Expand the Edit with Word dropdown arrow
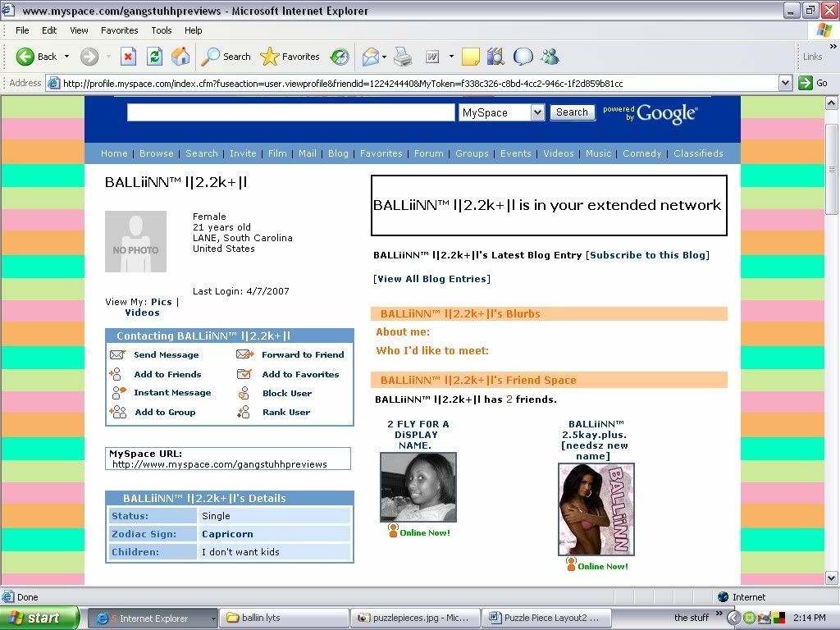This screenshot has height=630, width=840. pos(451,57)
